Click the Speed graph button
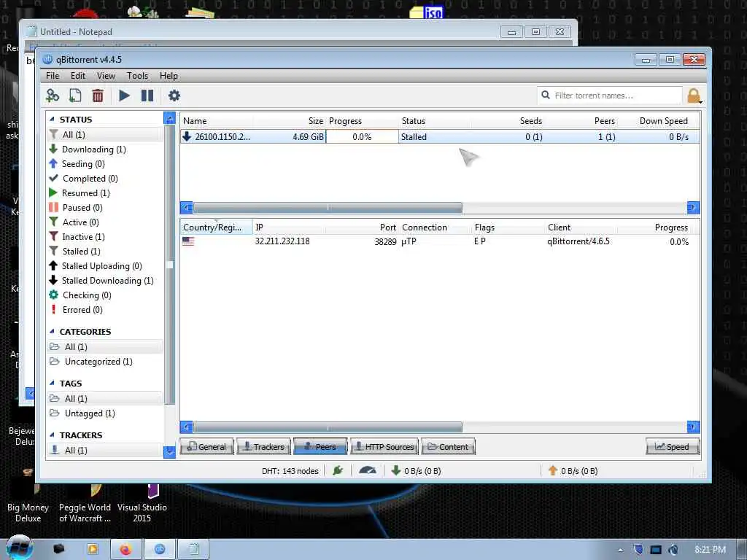This screenshot has height=560, width=747. pyautogui.click(x=672, y=447)
